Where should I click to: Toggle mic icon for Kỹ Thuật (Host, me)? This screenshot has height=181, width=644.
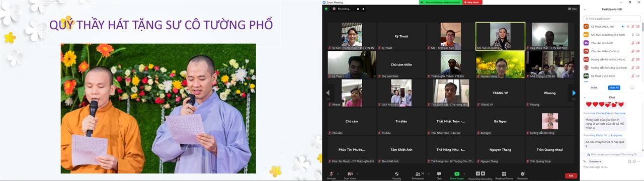tap(632, 26)
